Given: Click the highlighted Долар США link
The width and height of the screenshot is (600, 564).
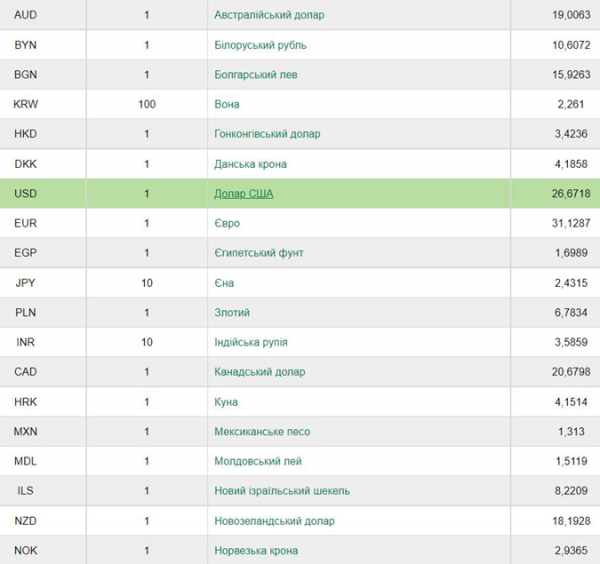Looking at the screenshot, I should (243, 194).
